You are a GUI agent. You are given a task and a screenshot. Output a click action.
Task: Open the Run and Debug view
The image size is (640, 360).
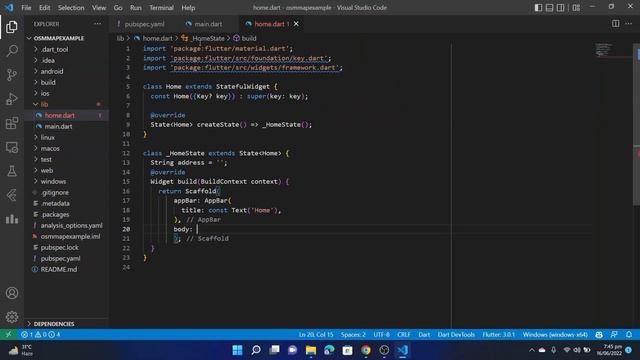(x=12, y=99)
